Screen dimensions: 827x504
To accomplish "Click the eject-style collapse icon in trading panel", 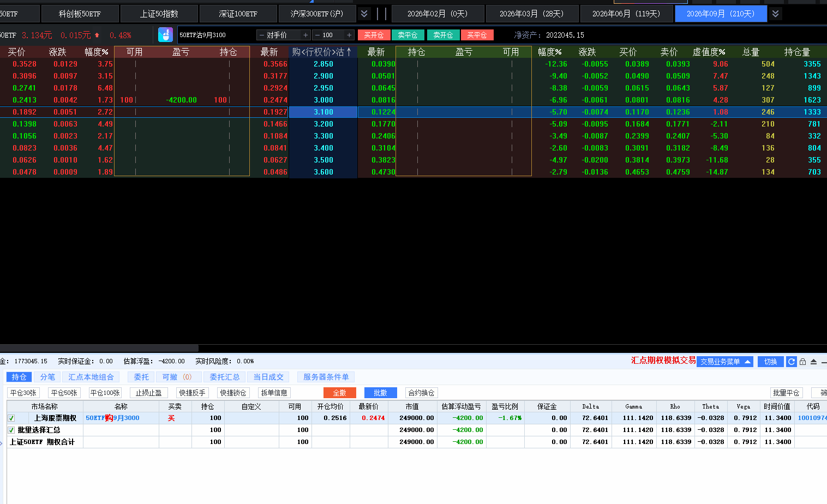I will pos(813,362).
